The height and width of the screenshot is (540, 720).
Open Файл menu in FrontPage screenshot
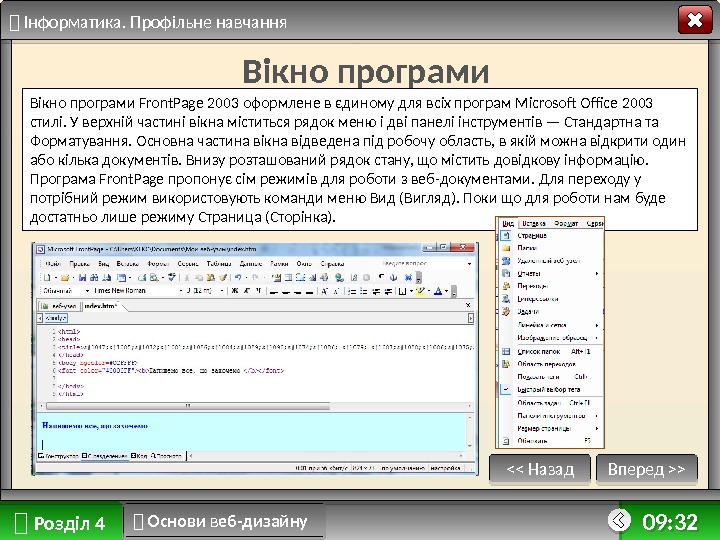click(x=53, y=264)
